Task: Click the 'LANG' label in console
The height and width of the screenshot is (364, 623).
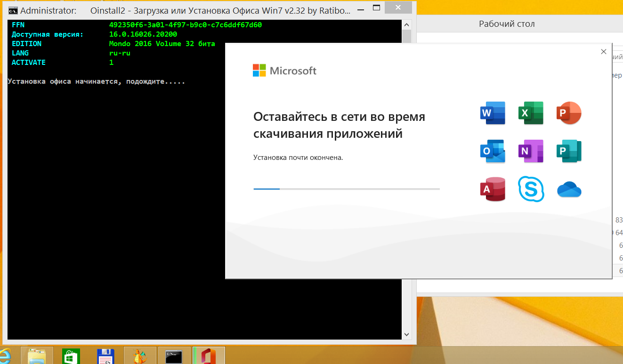Action: pyautogui.click(x=20, y=53)
